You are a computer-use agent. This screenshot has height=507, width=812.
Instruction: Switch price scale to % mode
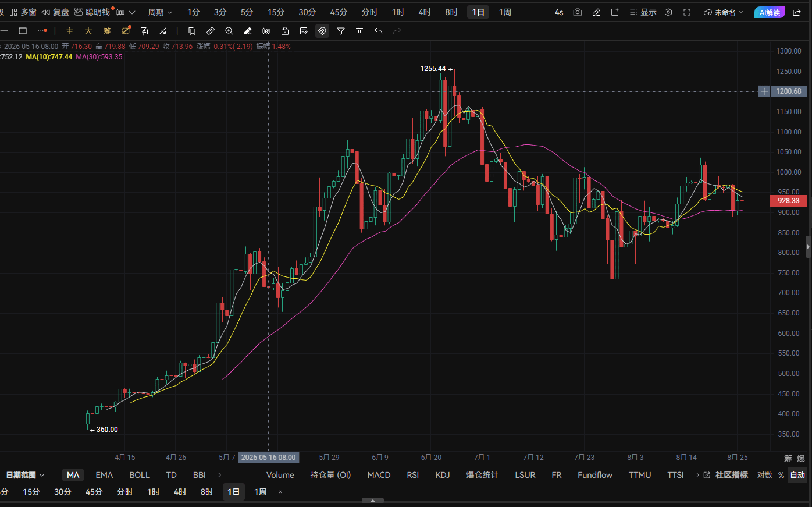pyautogui.click(x=781, y=475)
